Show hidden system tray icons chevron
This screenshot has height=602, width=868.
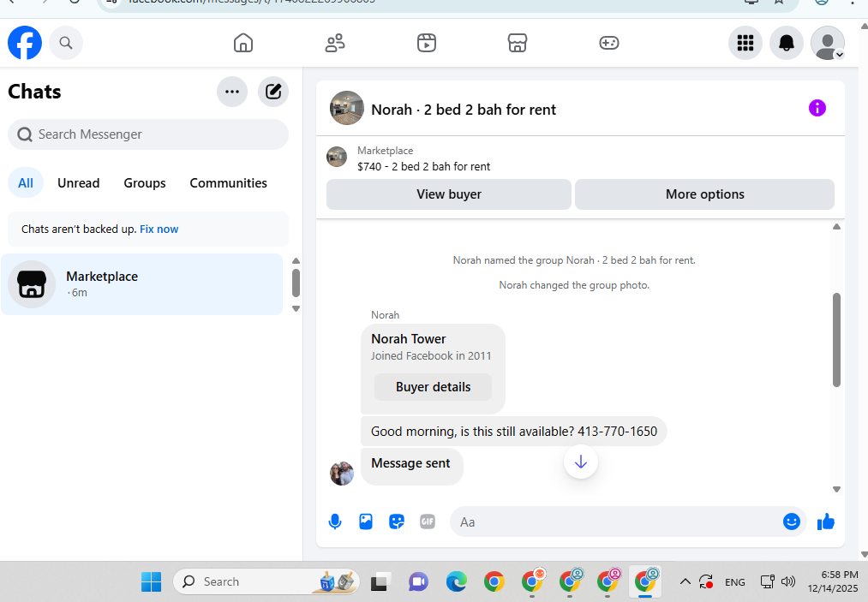point(685,581)
